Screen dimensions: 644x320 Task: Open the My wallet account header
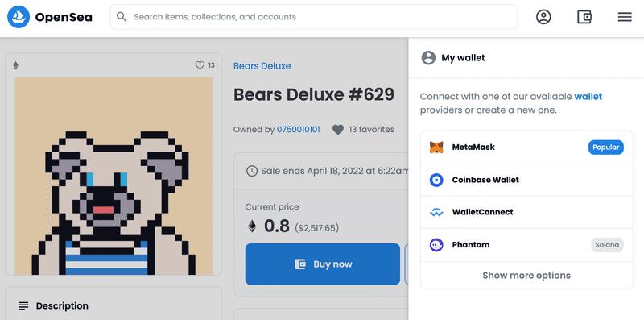pos(453,57)
